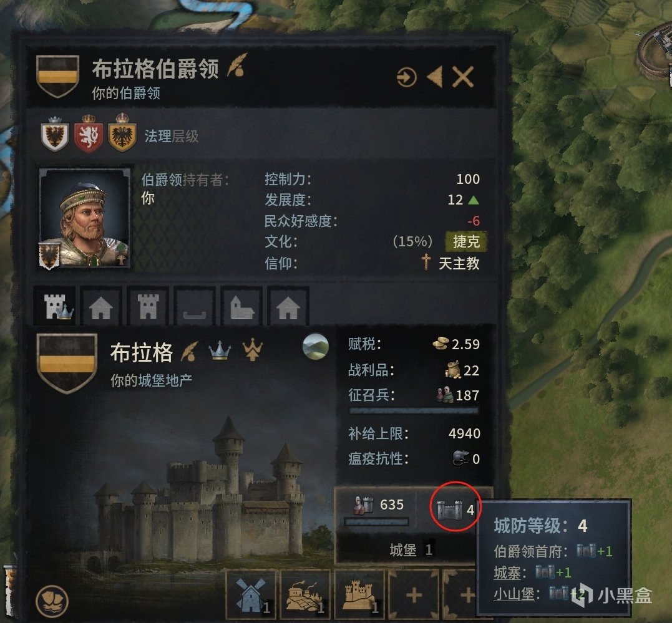
Task: Open the red lion kingdom coat of arms
Action: click(x=88, y=133)
